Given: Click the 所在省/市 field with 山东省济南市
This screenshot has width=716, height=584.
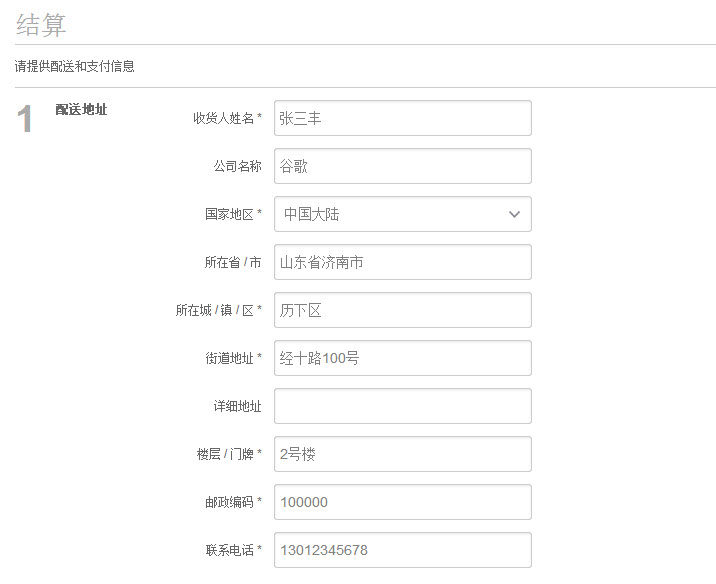Looking at the screenshot, I should (403, 262).
